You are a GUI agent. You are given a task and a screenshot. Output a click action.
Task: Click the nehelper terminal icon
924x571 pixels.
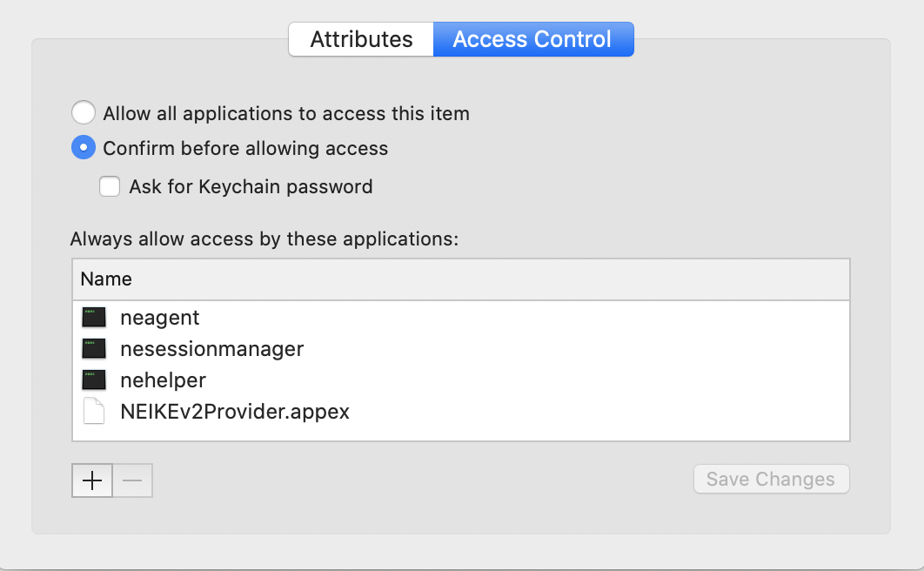pyautogui.click(x=94, y=380)
